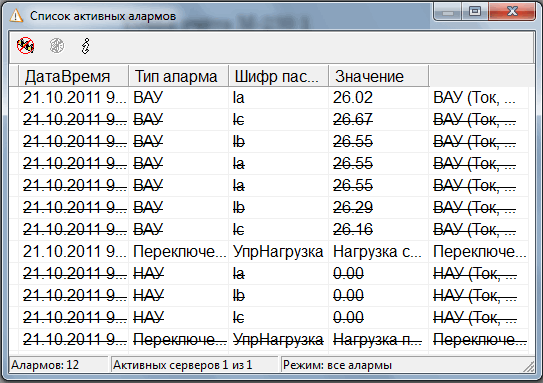Screen dimensions: 543x383
Task: Minimize the alarm list window
Action: point(447,12)
